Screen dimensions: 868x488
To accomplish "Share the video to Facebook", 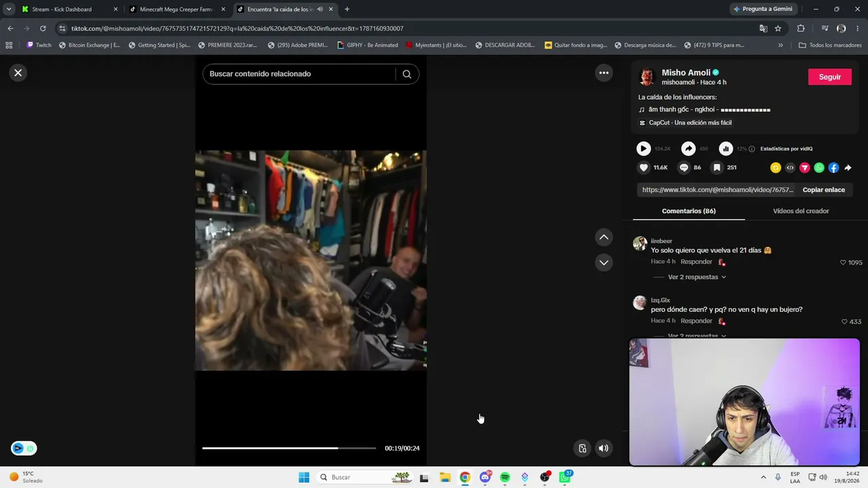I will (x=833, y=167).
